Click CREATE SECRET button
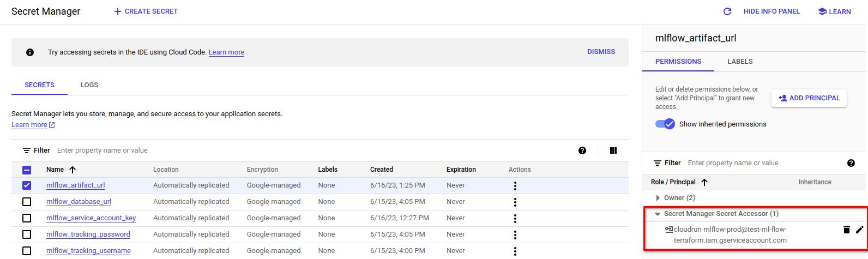This screenshot has height=259, width=868. pyautogui.click(x=146, y=11)
